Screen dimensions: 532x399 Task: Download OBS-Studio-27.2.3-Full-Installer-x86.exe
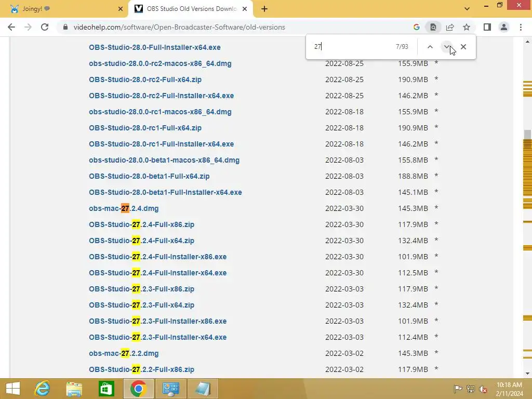coord(158,321)
